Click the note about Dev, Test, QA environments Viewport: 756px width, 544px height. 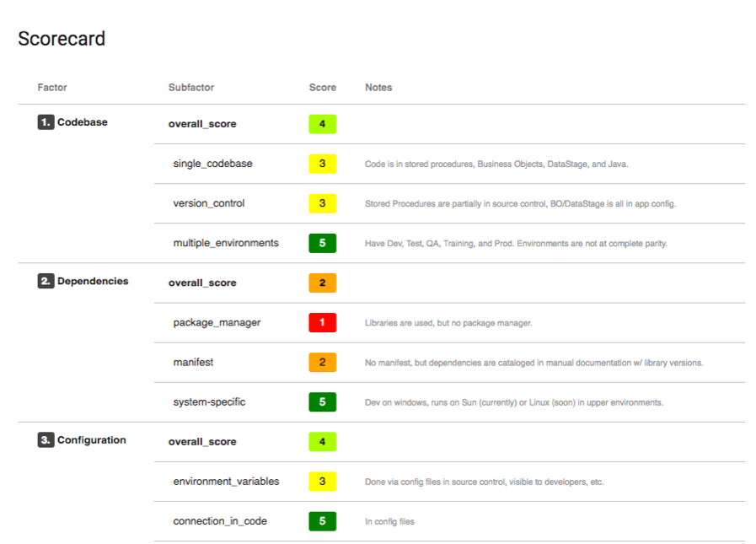point(517,243)
